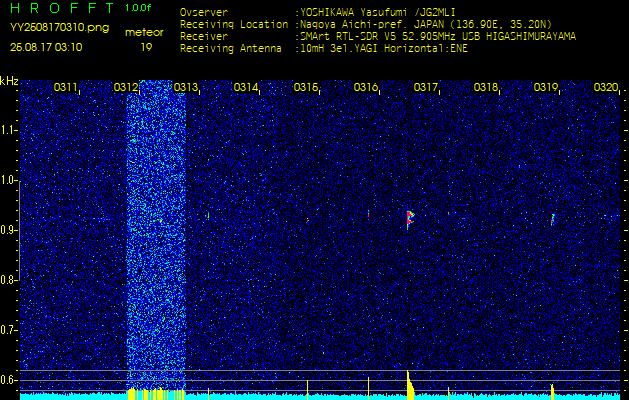The height and width of the screenshot is (400, 629).
Task: Click the bright noise band after 0312
Action: 156,235
